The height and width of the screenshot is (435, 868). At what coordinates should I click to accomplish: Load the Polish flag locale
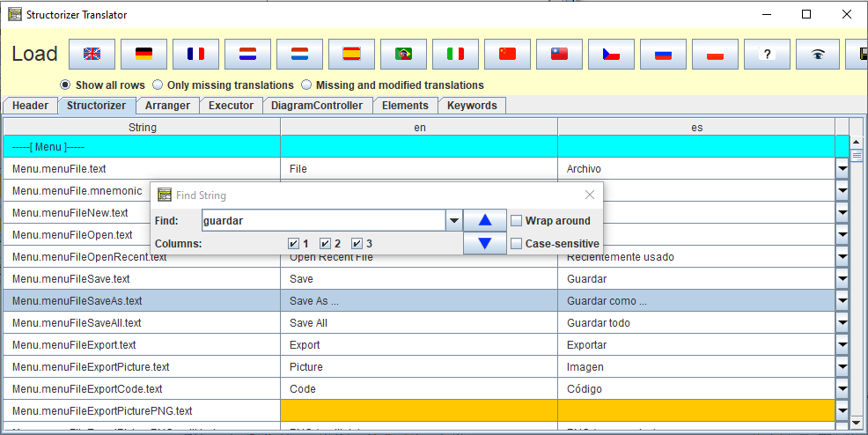715,54
